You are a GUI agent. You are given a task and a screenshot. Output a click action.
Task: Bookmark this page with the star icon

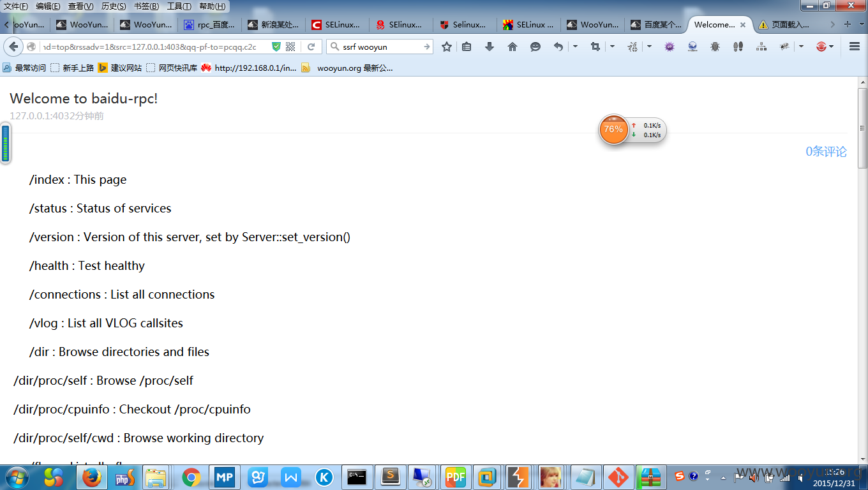click(447, 47)
